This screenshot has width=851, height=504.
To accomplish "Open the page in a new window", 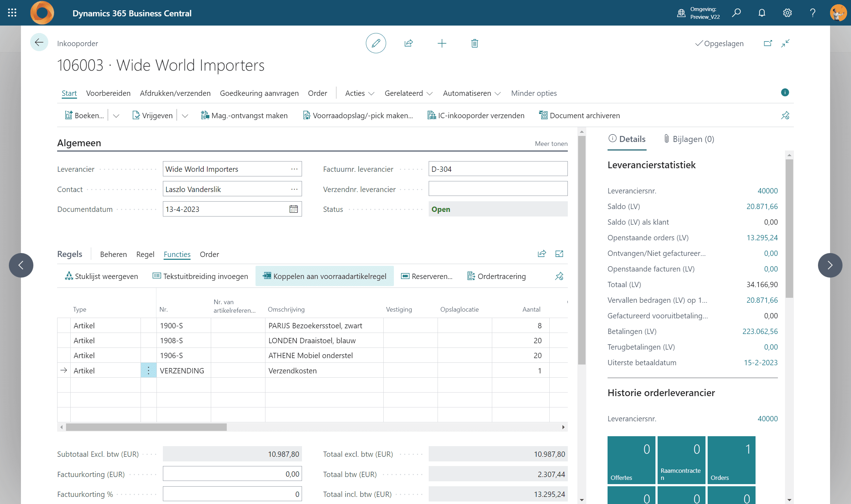I will point(768,43).
